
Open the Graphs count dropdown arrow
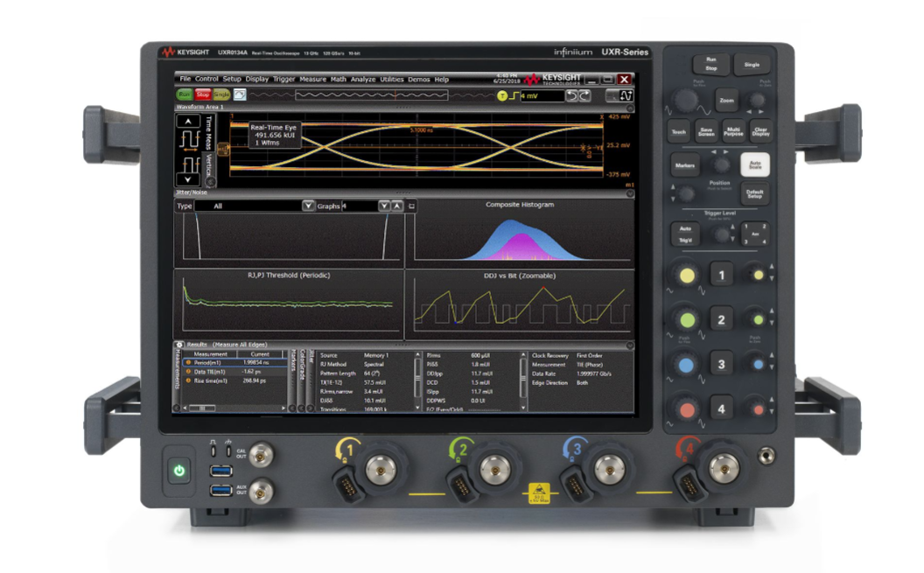[x=383, y=206]
